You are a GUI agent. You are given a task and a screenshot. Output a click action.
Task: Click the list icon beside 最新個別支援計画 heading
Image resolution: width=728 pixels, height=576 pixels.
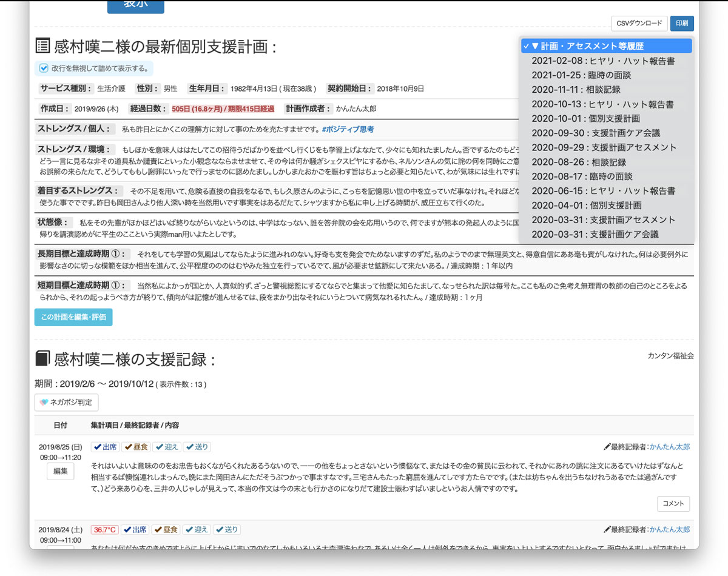pos(42,46)
